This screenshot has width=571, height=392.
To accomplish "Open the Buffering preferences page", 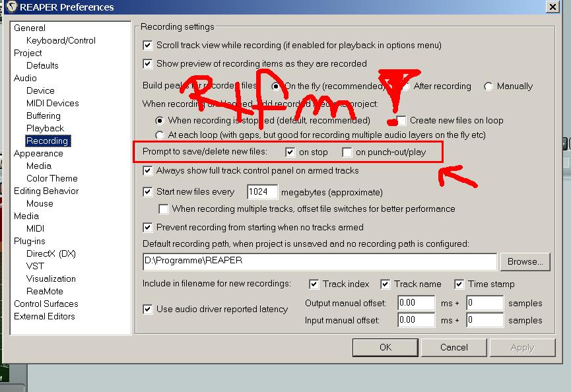I will [44, 115].
